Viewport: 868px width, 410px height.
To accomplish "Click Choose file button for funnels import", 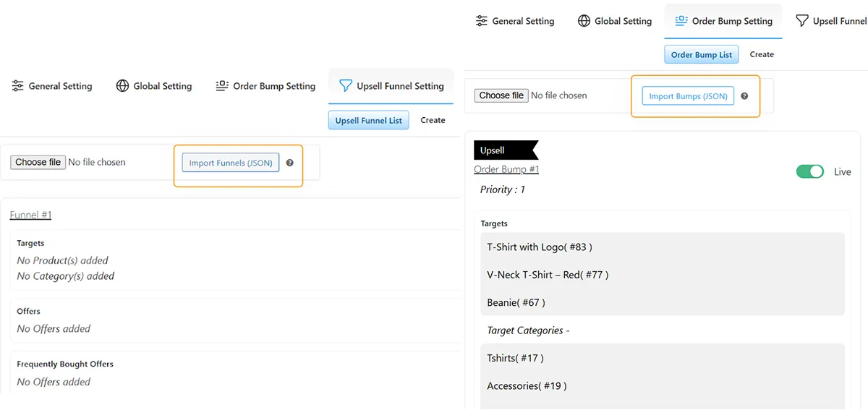I will pos(38,162).
